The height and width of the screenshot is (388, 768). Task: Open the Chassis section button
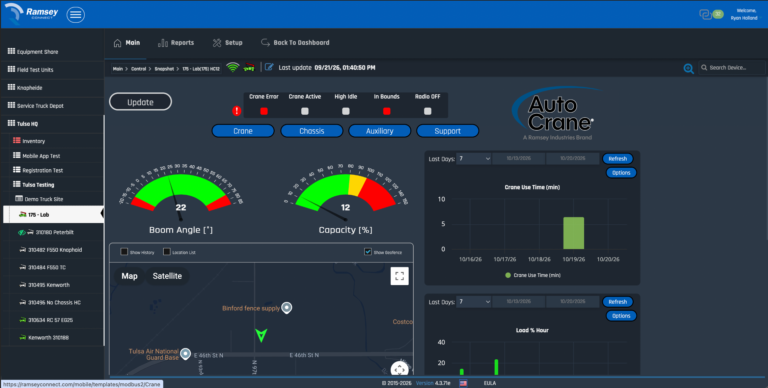point(312,131)
